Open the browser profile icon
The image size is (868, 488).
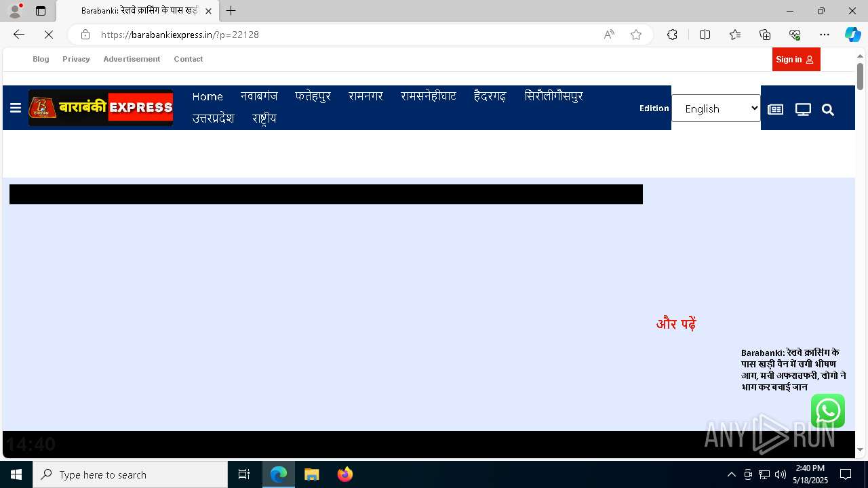pyautogui.click(x=15, y=11)
